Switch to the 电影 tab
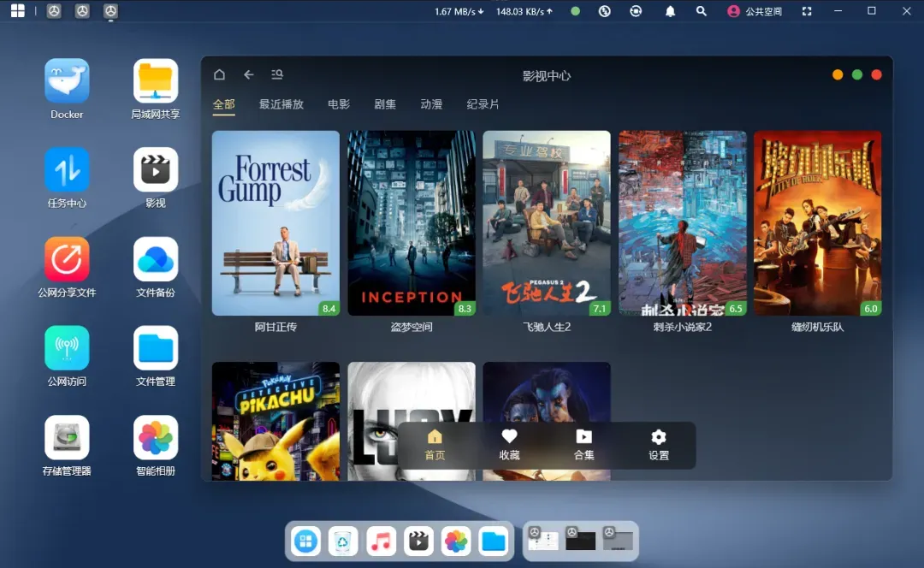Image resolution: width=924 pixels, height=568 pixels. (339, 104)
